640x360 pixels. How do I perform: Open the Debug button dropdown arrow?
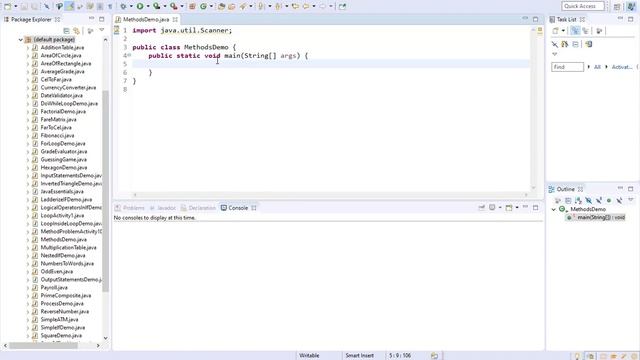click(x=131, y=6)
